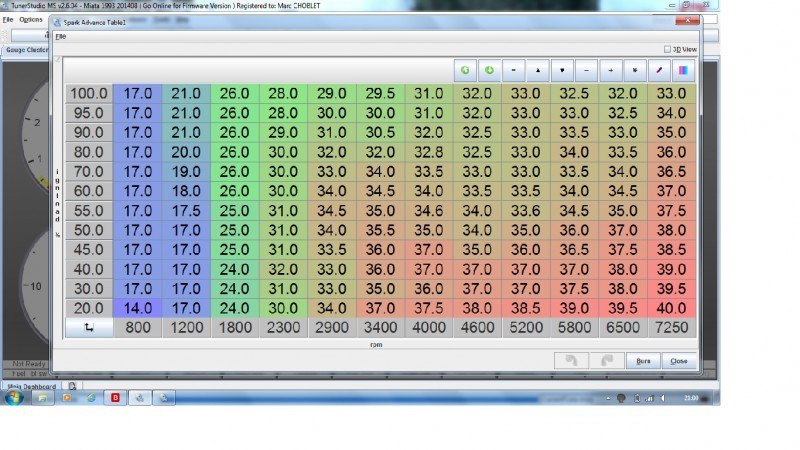
Task: Click the Burn button
Action: click(x=643, y=361)
